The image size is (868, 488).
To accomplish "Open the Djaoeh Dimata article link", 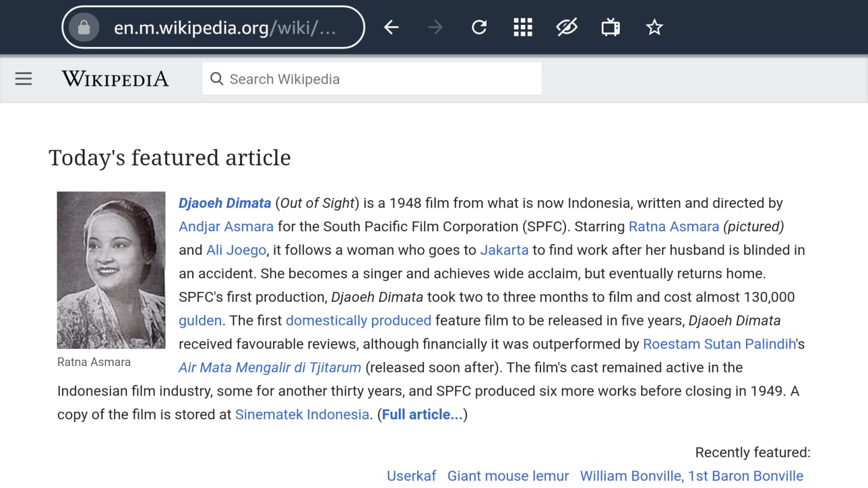I will [225, 203].
